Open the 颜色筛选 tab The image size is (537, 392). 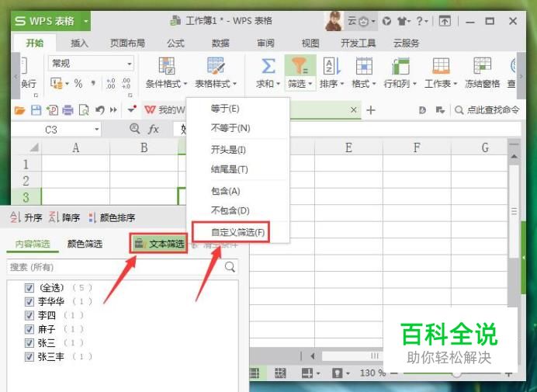(x=85, y=244)
